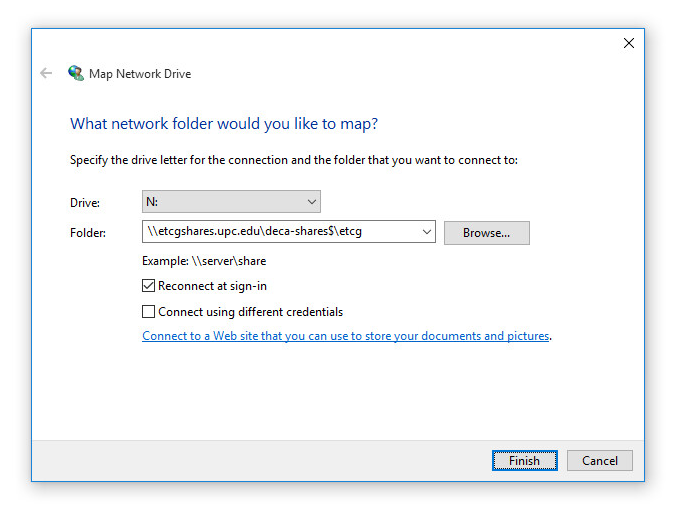
Task: Open the Drive letter dropdown showing N:
Action: [x=231, y=202]
